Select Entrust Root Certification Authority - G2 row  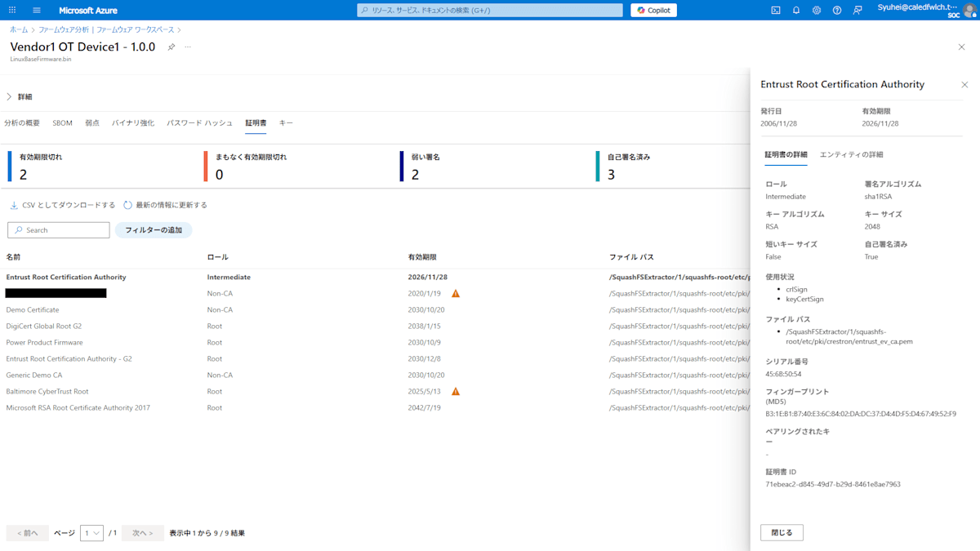376,359
